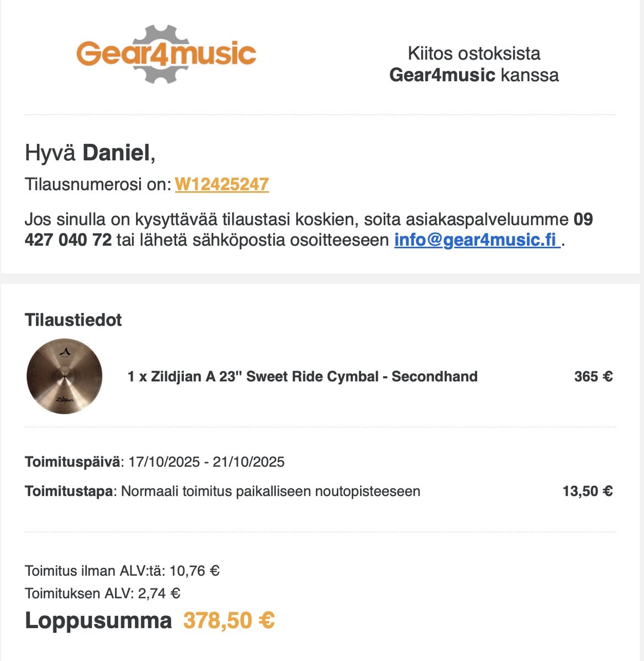Image resolution: width=644 pixels, height=661 pixels.
Task: Click the Toimituksen ALV 2,74 € line
Action: [x=102, y=593]
